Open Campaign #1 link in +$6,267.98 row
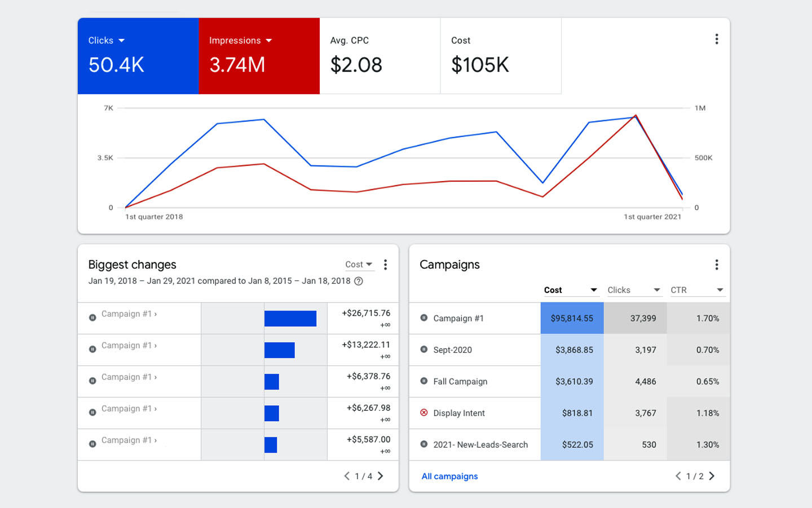 coord(129,409)
